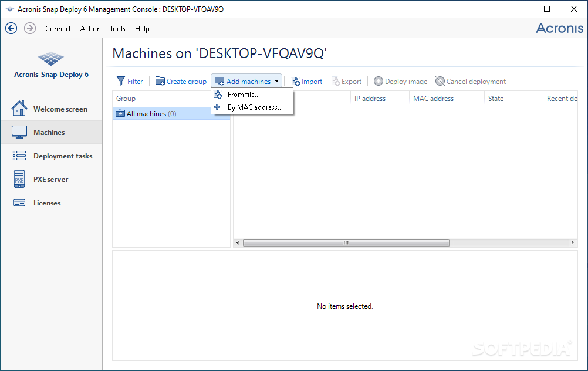Open the PXE server section

(x=50, y=179)
